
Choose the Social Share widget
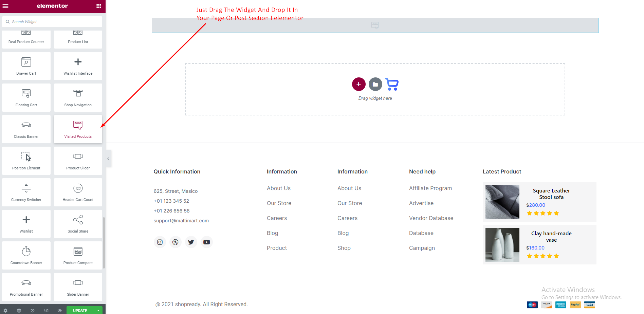click(78, 224)
